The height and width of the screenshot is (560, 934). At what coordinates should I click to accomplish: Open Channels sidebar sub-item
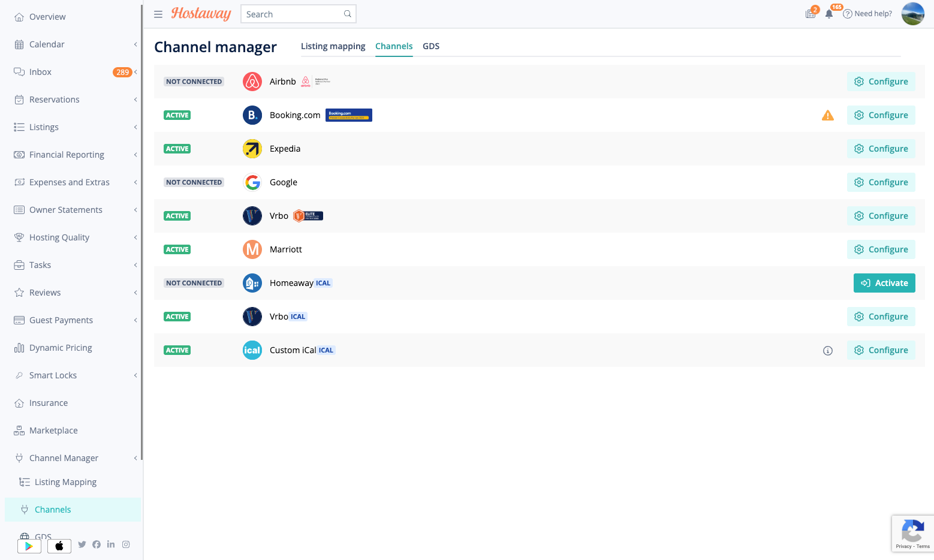point(74,510)
